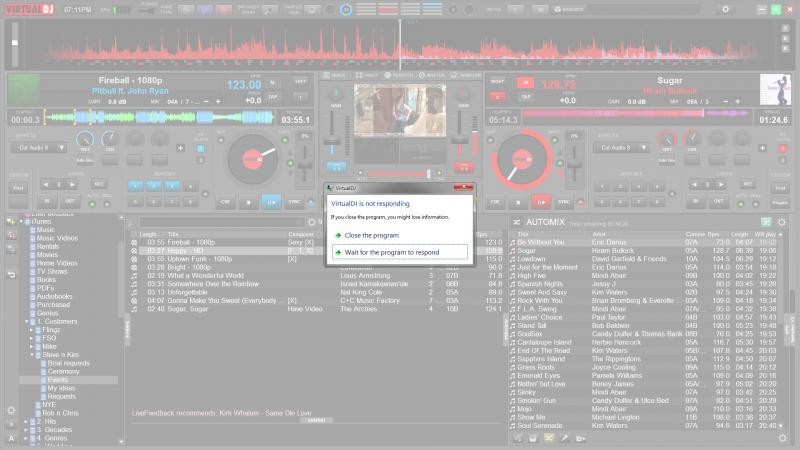800x450 pixels.
Task: Open the left deck Cut Audio 8 effect dropdown
Action: (x=39, y=148)
